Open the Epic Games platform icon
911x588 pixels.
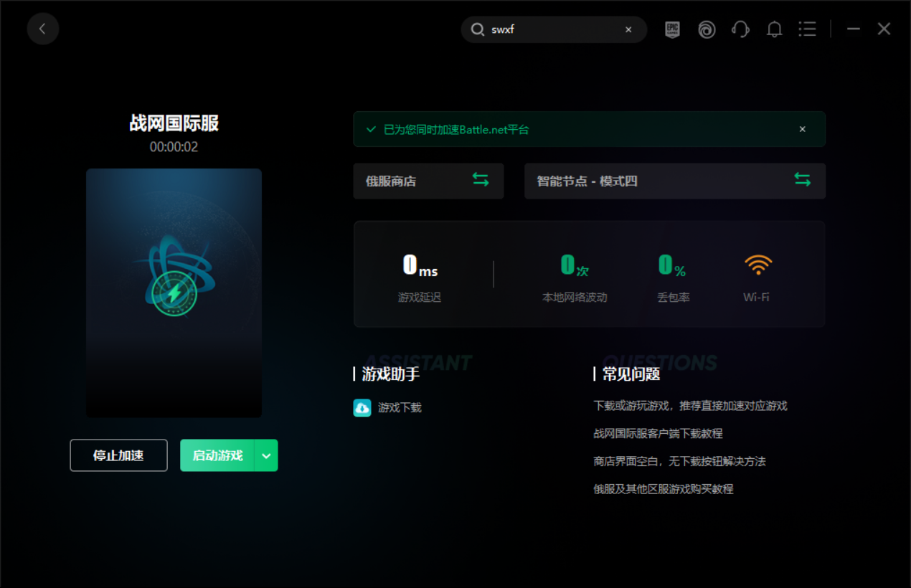pyautogui.click(x=672, y=29)
